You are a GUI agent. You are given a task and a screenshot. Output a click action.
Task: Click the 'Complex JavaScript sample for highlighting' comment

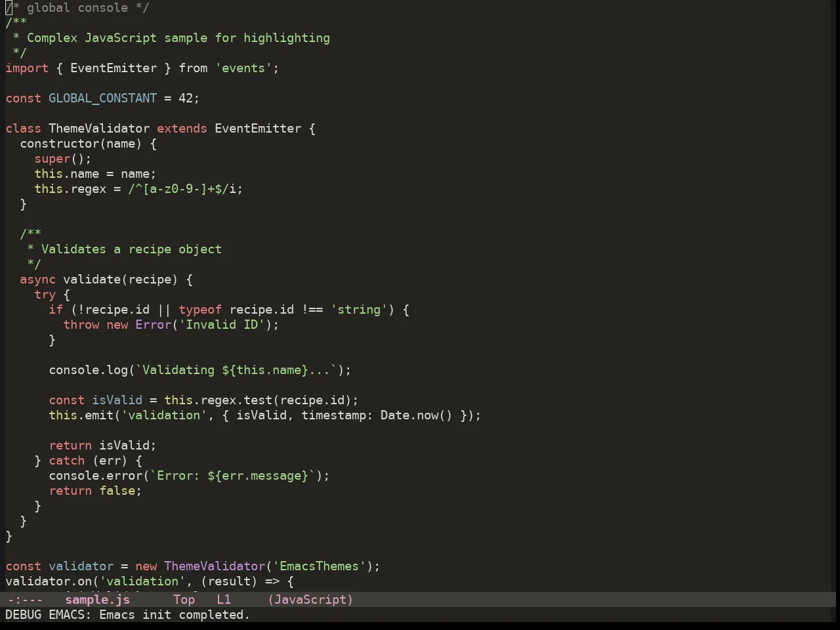click(178, 38)
